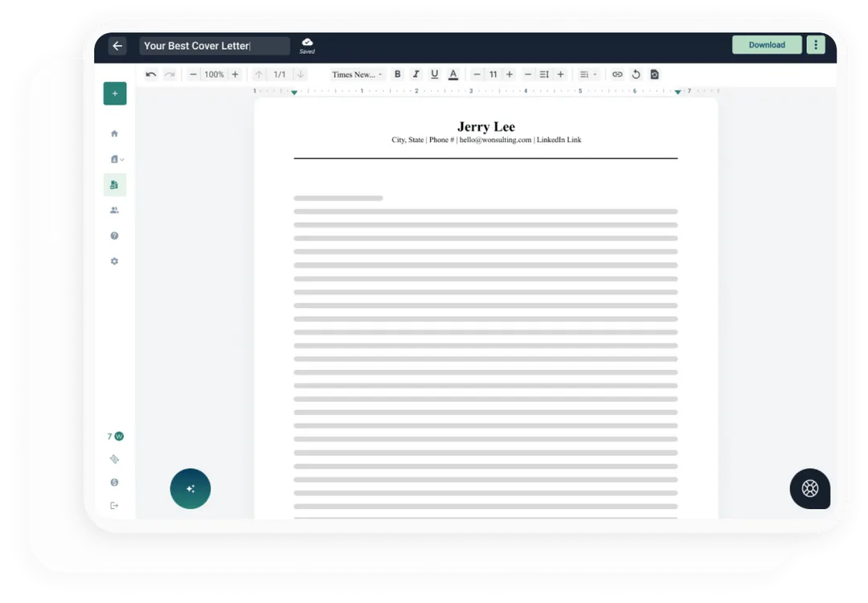Toggle italic formatting
Screen dimensions: 868x603
tap(416, 74)
